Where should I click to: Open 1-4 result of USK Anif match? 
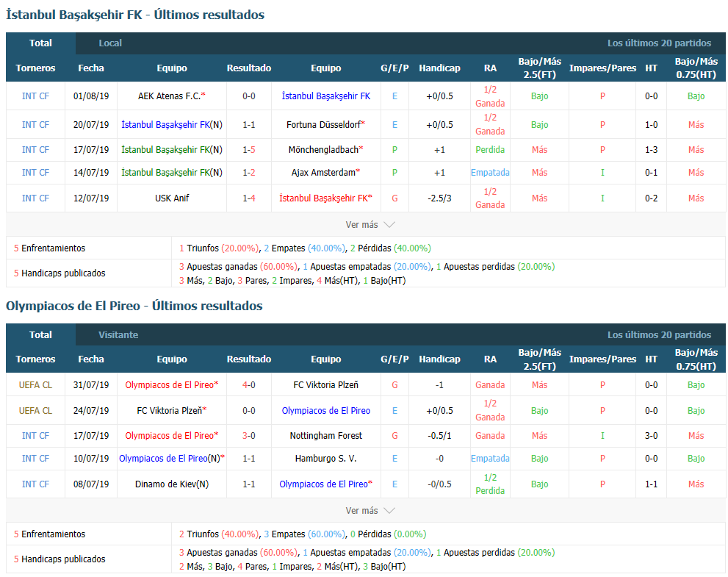(249, 198)
